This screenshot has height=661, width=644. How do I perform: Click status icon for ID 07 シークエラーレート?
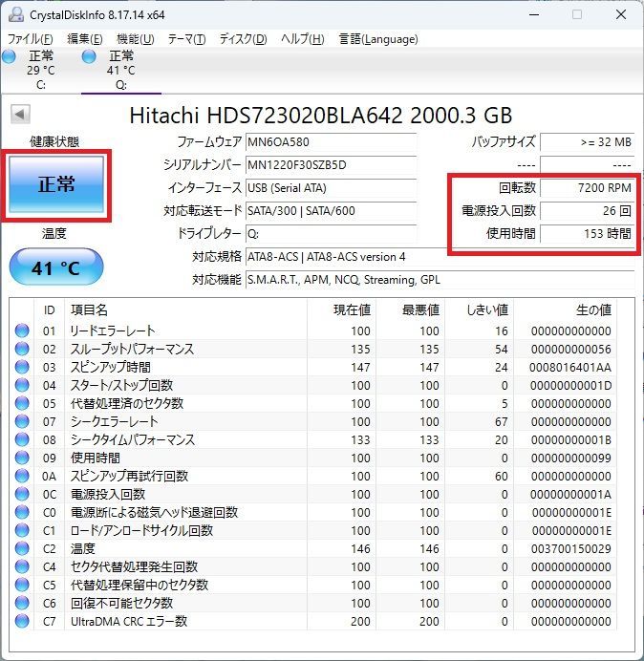pyautogui.click(x=22, y=421)
